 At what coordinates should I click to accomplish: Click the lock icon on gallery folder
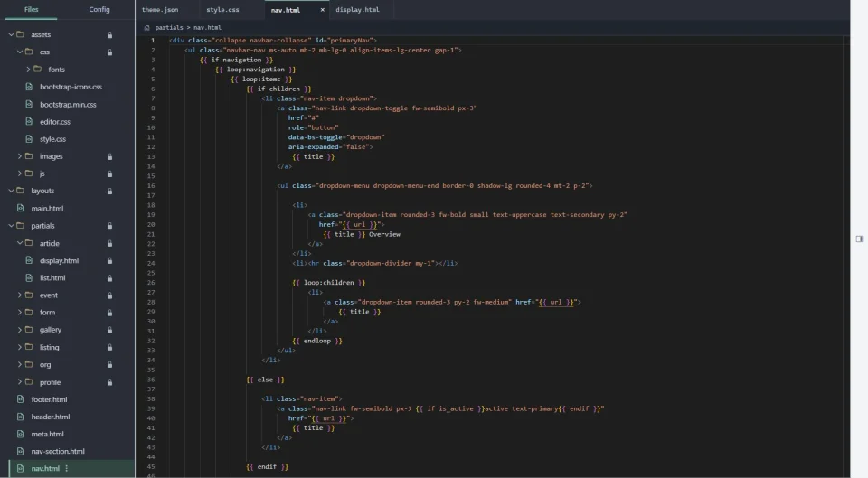[x=109, y=330]
